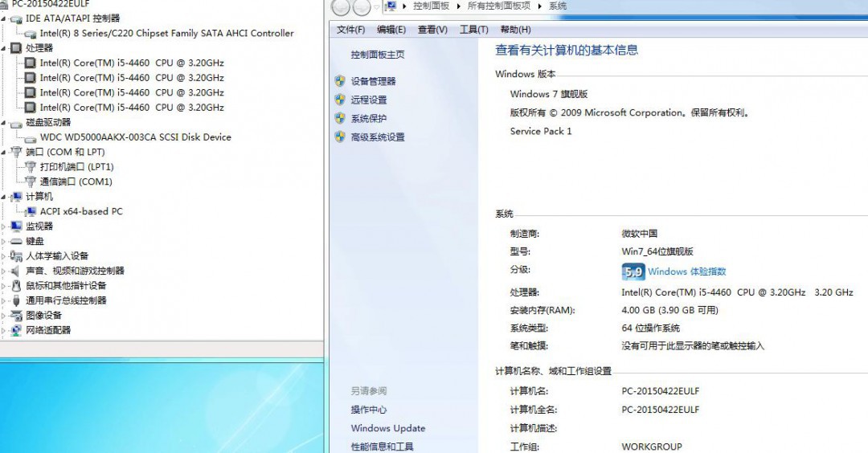Open the 工具(T) menu
The image size is (868, 453).
tap(474, 30)
